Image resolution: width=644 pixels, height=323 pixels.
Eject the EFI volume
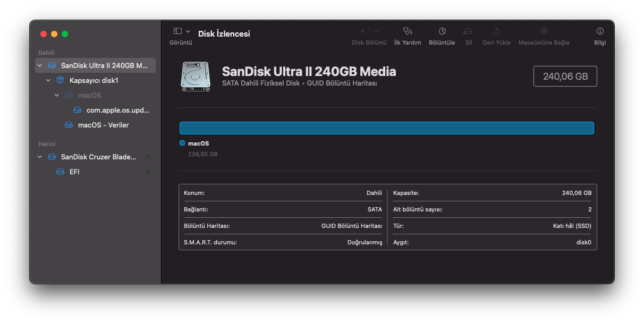pyautogui.click(x=148, y=172)
